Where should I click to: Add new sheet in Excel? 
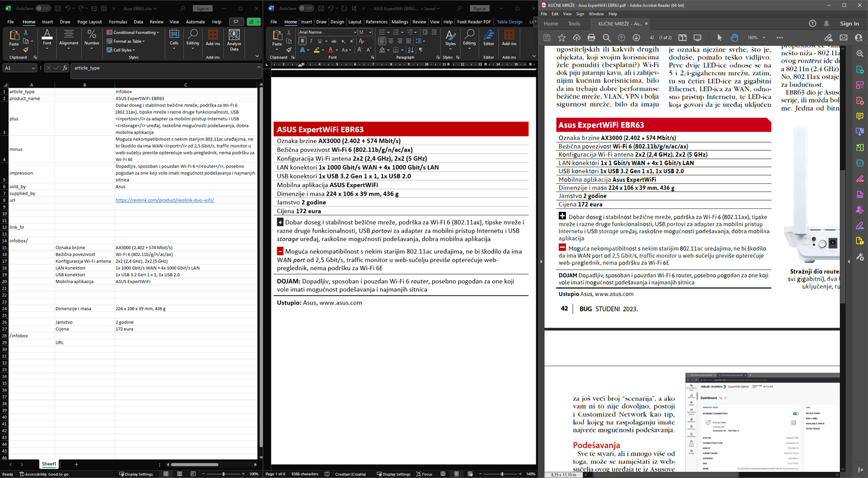[x=76, y=464]
